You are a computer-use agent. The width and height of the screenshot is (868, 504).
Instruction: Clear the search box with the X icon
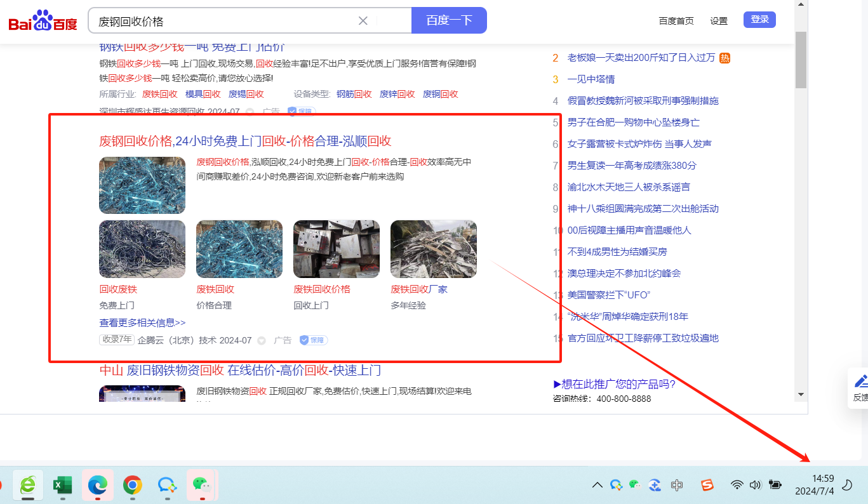363,21
